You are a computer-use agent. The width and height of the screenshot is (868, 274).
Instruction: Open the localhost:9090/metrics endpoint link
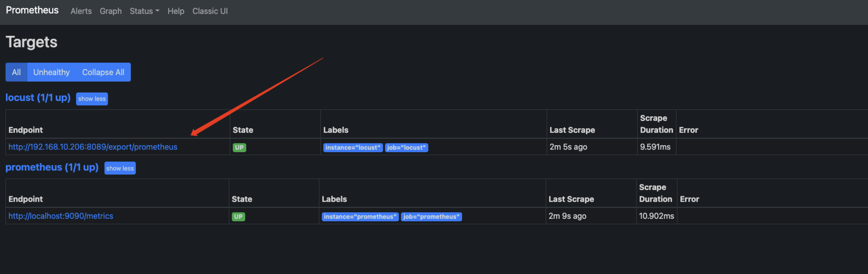pyautogui.click(x=61, y=216)
